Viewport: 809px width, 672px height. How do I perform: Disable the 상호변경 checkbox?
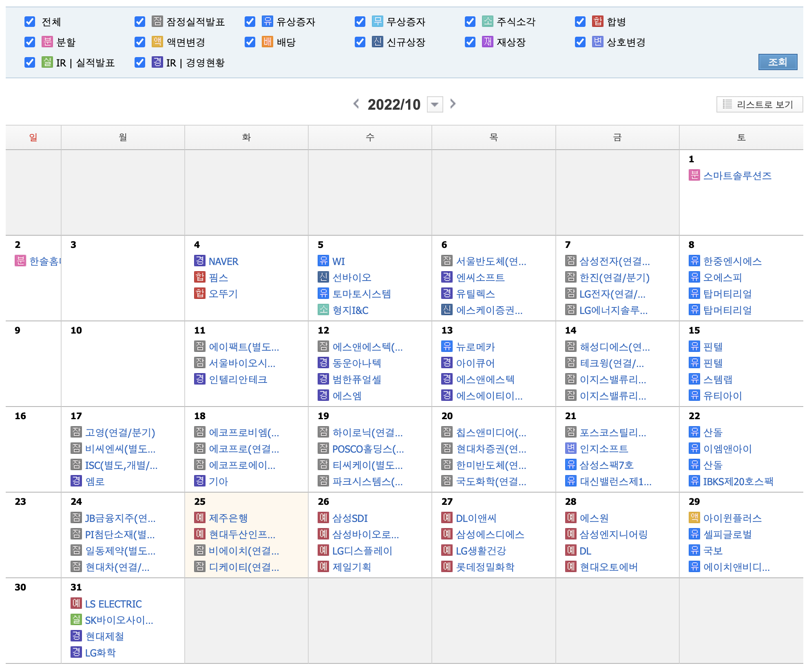(580, 42)
